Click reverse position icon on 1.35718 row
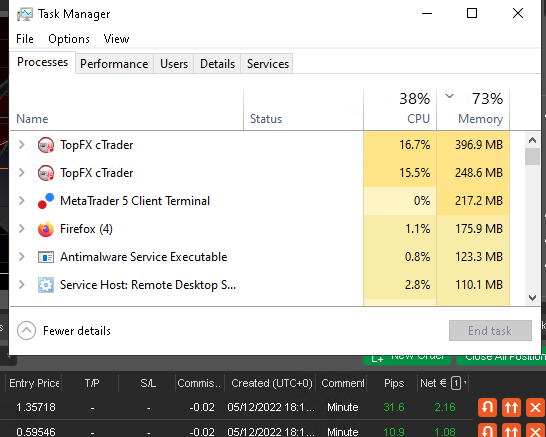Screen dimensions: 546x437 487,407
